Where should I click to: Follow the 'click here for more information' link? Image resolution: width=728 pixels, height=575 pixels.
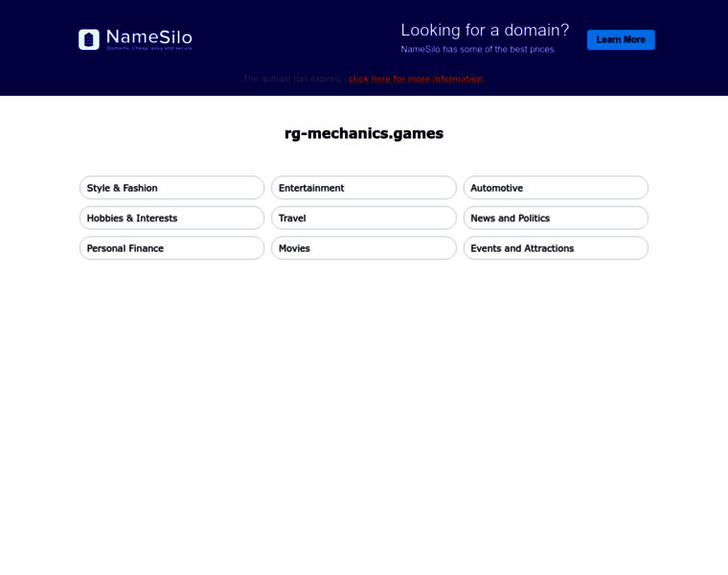click(417, 79)
